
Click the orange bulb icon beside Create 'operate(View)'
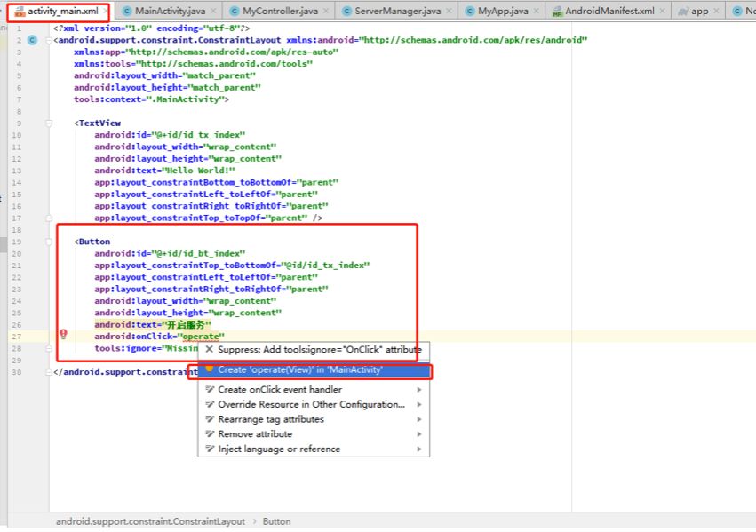pos(210,369)
